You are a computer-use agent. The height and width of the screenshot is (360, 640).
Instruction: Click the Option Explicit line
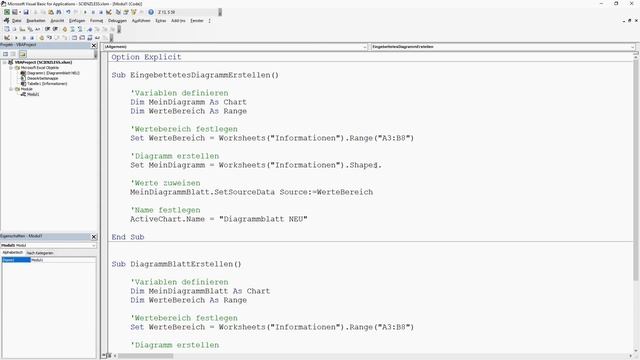(x=146, y=57)
